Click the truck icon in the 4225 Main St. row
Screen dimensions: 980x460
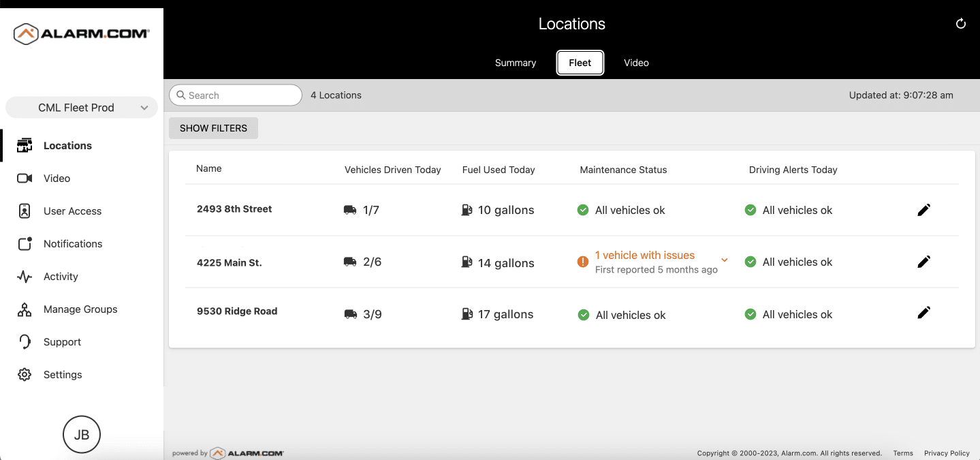coord(350,262)
